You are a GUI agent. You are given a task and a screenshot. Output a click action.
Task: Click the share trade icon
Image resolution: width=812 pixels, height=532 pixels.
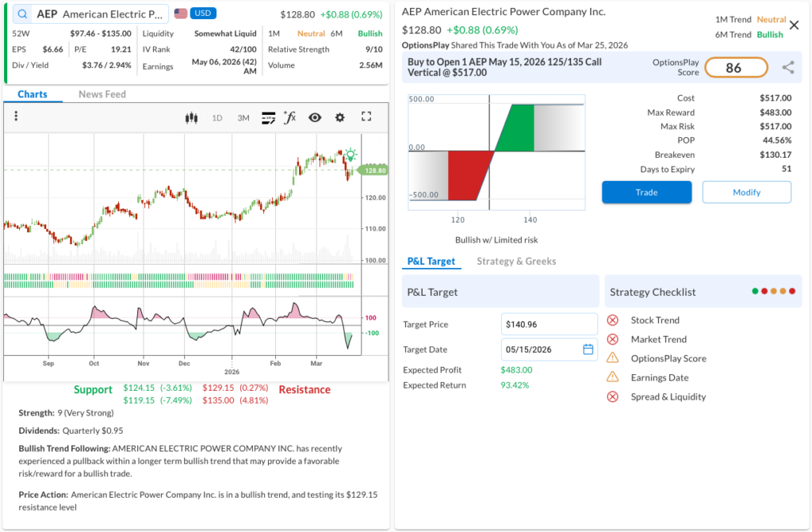click(x=787, y=67)
